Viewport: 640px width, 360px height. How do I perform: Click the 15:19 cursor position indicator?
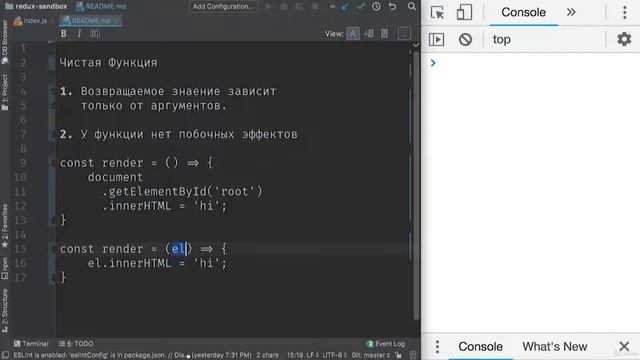pyautogui.click(x=295, y=355)
